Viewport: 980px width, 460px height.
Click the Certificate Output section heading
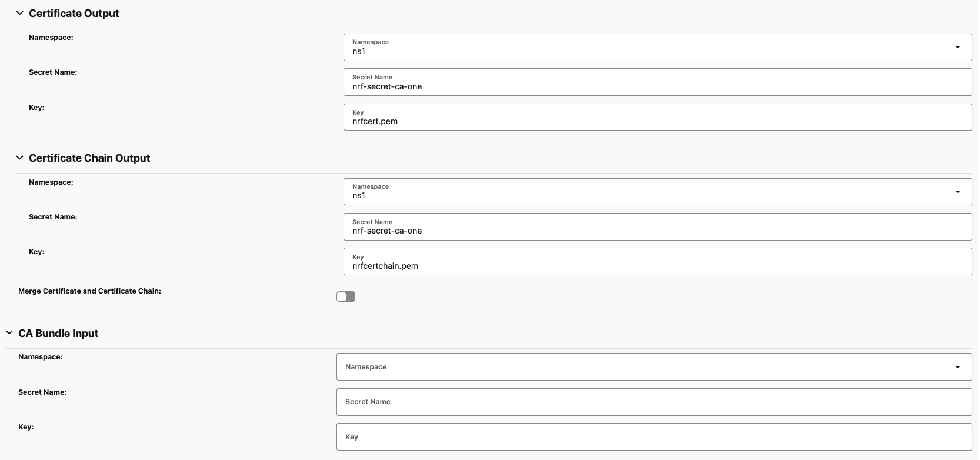(x=74, y=14)
